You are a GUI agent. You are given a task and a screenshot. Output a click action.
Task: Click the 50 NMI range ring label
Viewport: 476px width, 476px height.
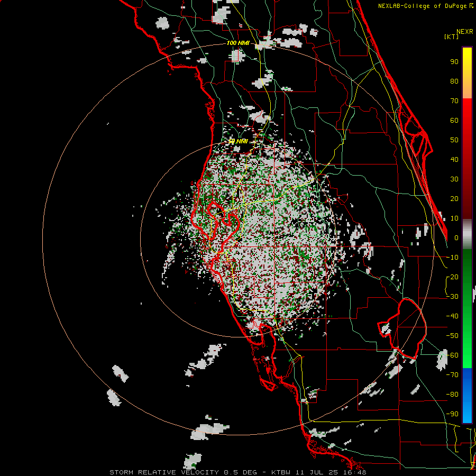tap(238, 141)
